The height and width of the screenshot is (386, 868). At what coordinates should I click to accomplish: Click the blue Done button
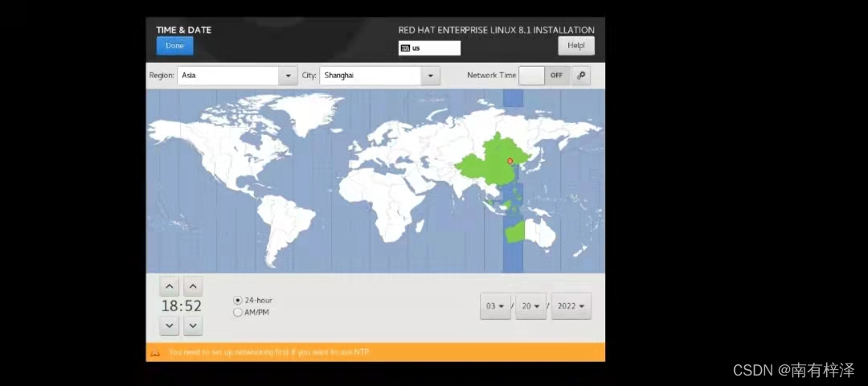pos(175,46)
